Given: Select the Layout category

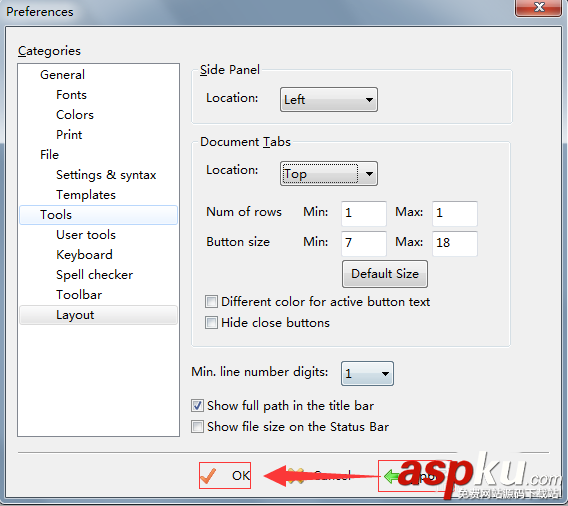Looking at the screenshot, I should tap(99, 315).
